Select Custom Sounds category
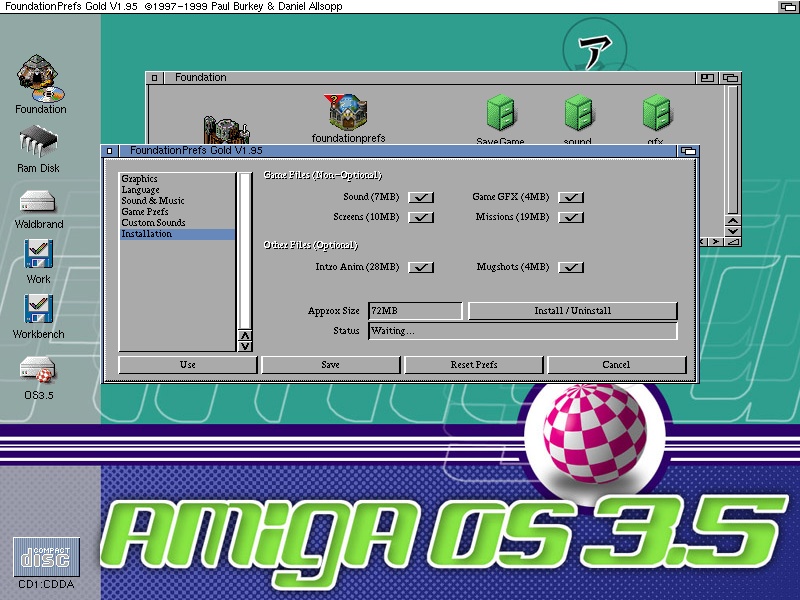The image size is (800, 600). pyautogui.click(x=178, y=222)
